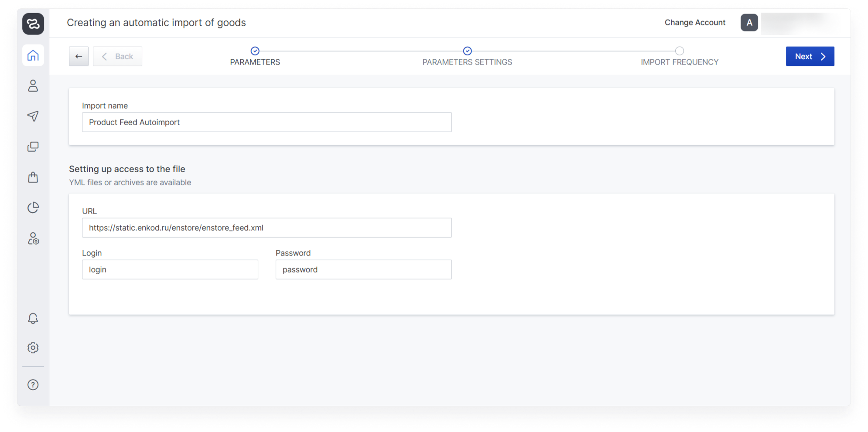Viewport: 868px width, 432px height.
Task: Click the left arrow return button
Action: 79,56
